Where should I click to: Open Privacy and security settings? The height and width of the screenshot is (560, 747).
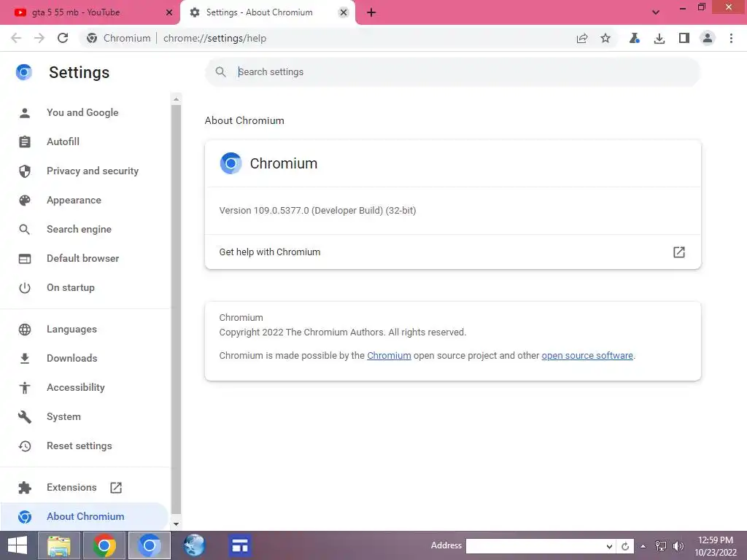(x=93, y=171)
